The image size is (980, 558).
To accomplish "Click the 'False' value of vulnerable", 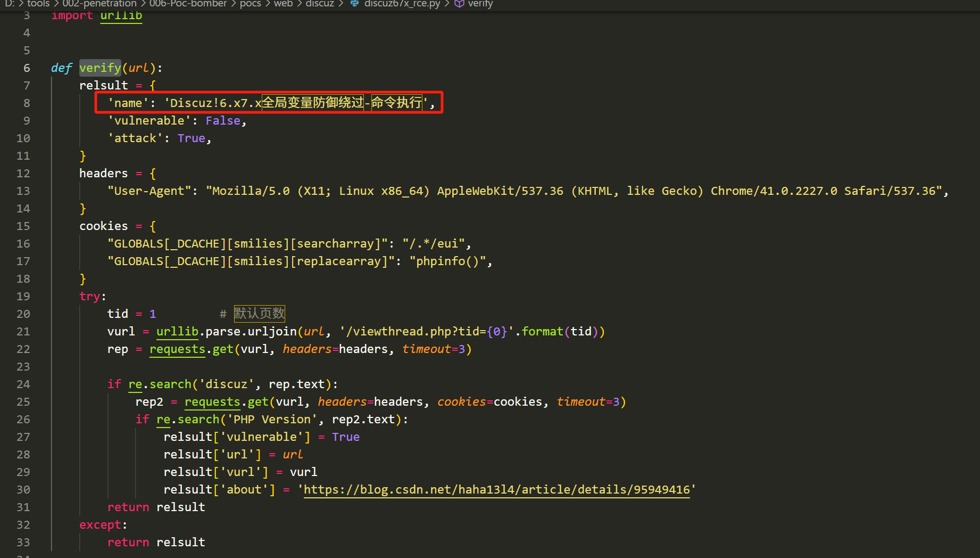I will click(x=223, y=121).
